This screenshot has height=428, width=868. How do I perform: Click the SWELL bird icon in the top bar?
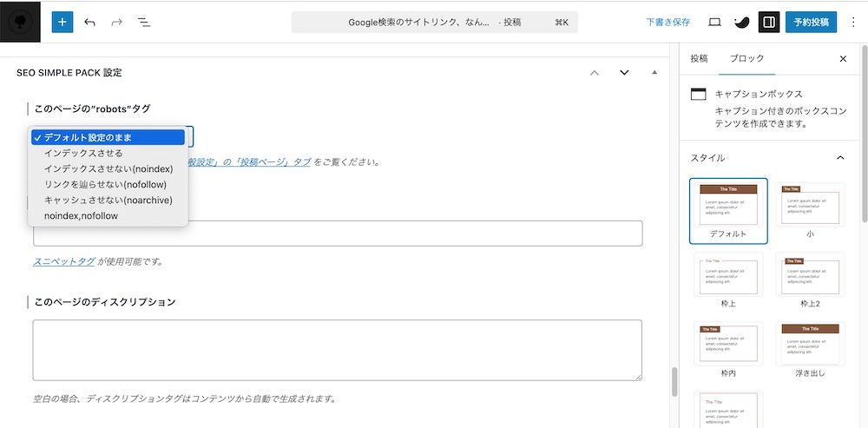point(741,23)
